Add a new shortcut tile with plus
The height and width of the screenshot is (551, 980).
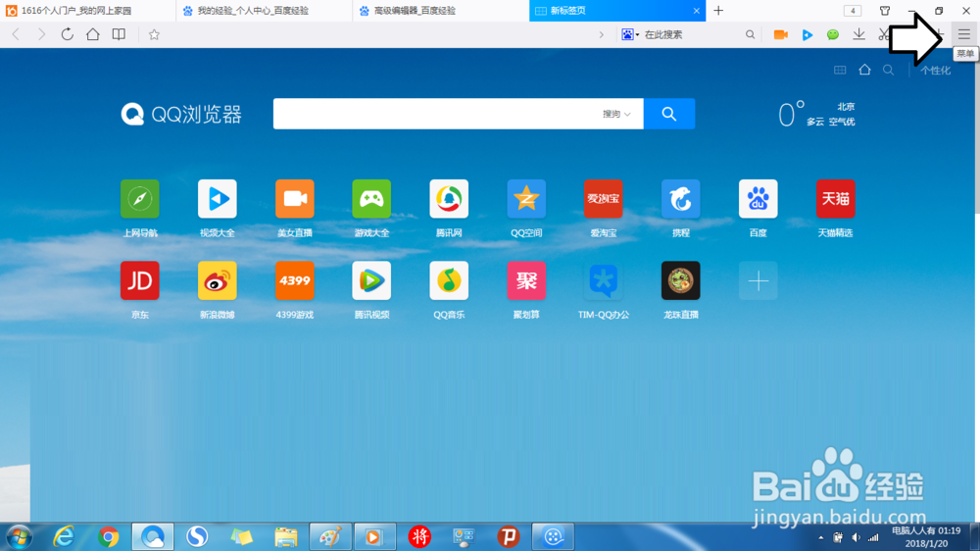point(759,280)
